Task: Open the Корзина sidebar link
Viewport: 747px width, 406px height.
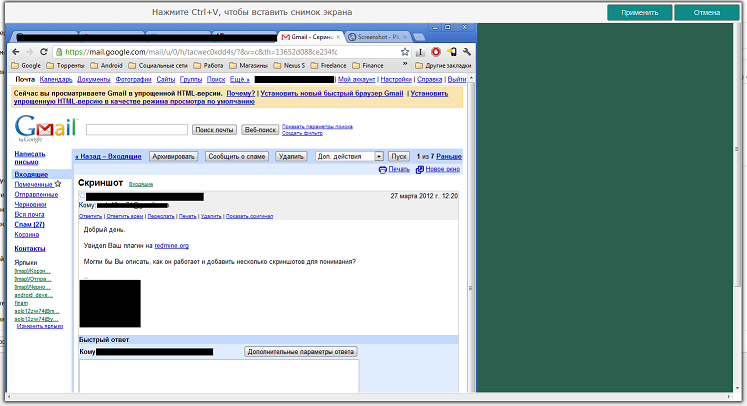Action: (x=27, y=234)
